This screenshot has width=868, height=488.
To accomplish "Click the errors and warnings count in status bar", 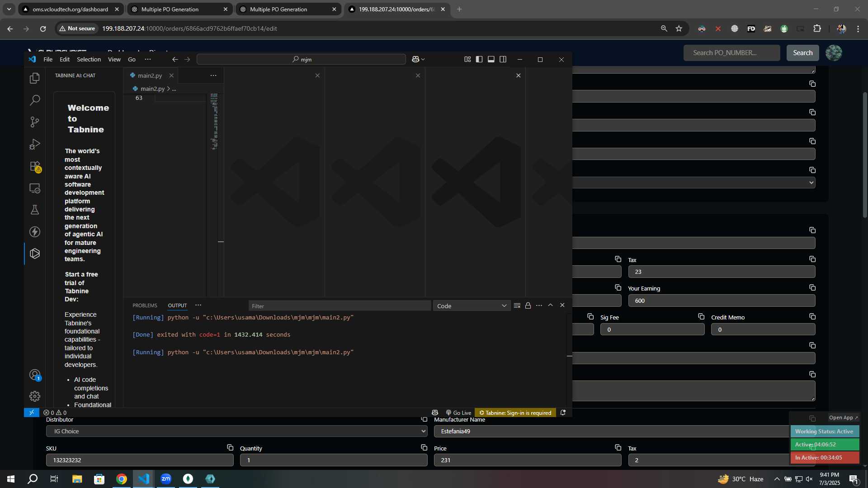I will (x=55, y=413).
